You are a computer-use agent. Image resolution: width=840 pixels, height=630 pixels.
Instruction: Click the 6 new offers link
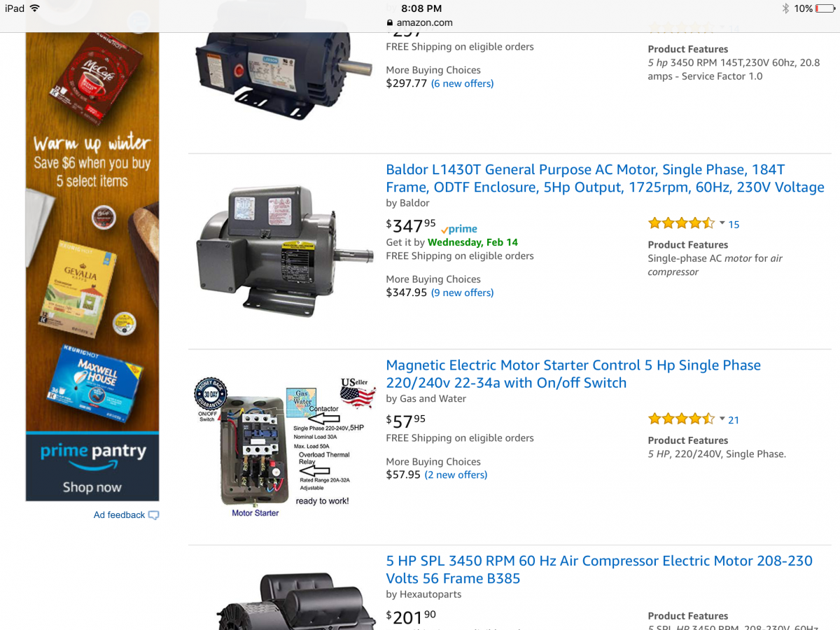click(462, 83)
